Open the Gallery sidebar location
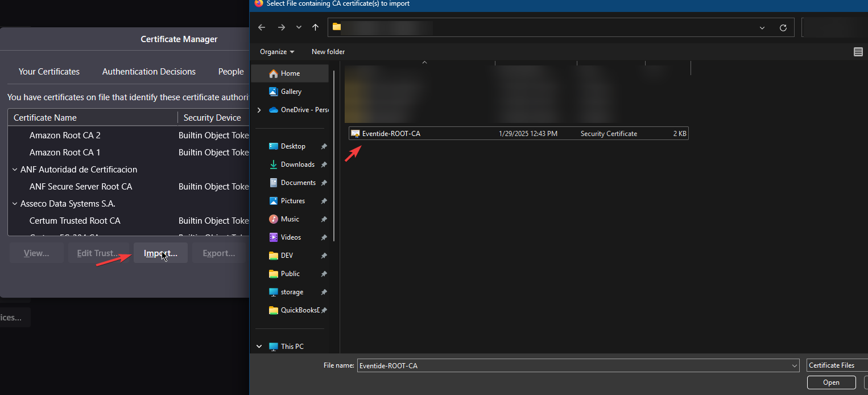The width and height of the screenshot is (868, 395). (x=291, y=92)
